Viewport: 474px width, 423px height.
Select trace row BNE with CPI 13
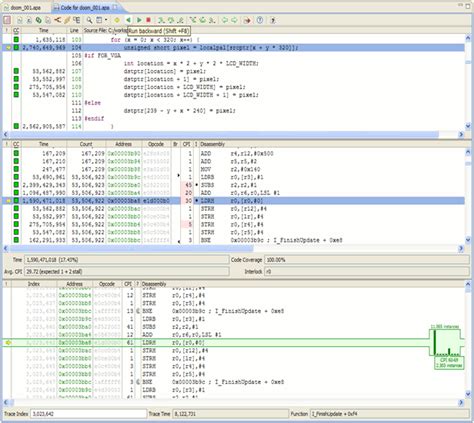[x=233, y=311]
